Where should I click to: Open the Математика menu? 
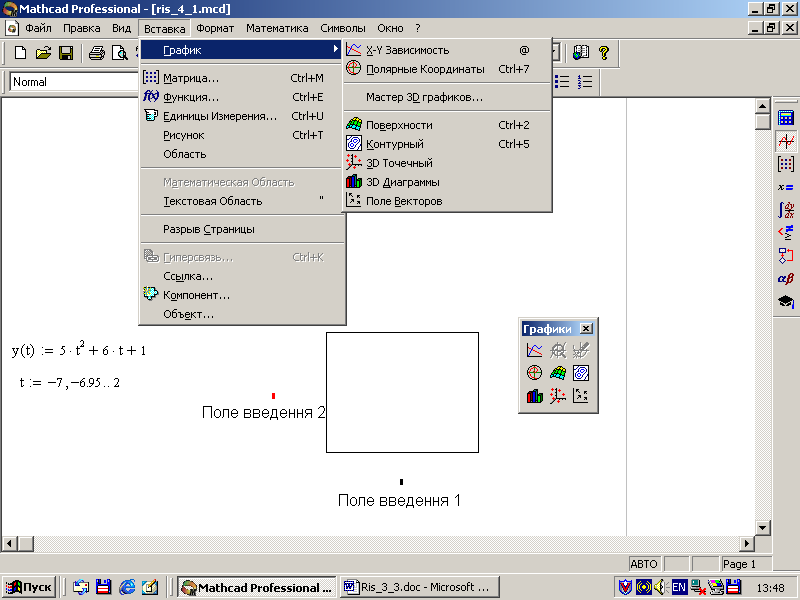pos(277,28)
